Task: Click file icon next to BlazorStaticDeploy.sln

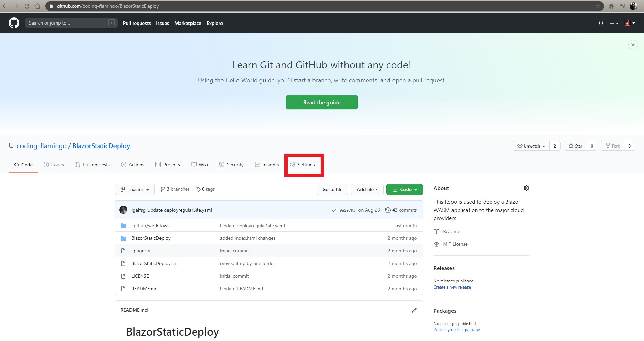Action: pyautogui.click(x=123, y=263)
